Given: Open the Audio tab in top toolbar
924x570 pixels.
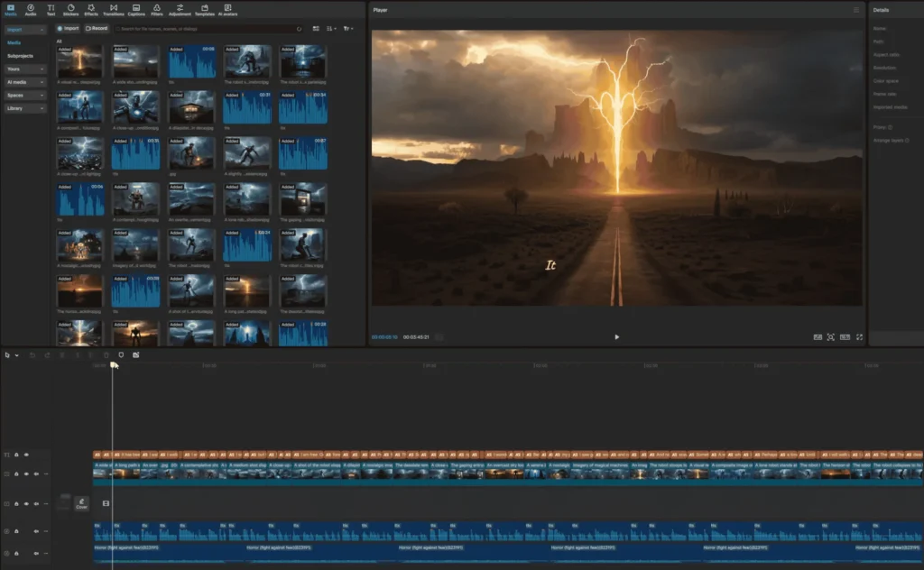Looking at the screenshot, I should 30,10.
